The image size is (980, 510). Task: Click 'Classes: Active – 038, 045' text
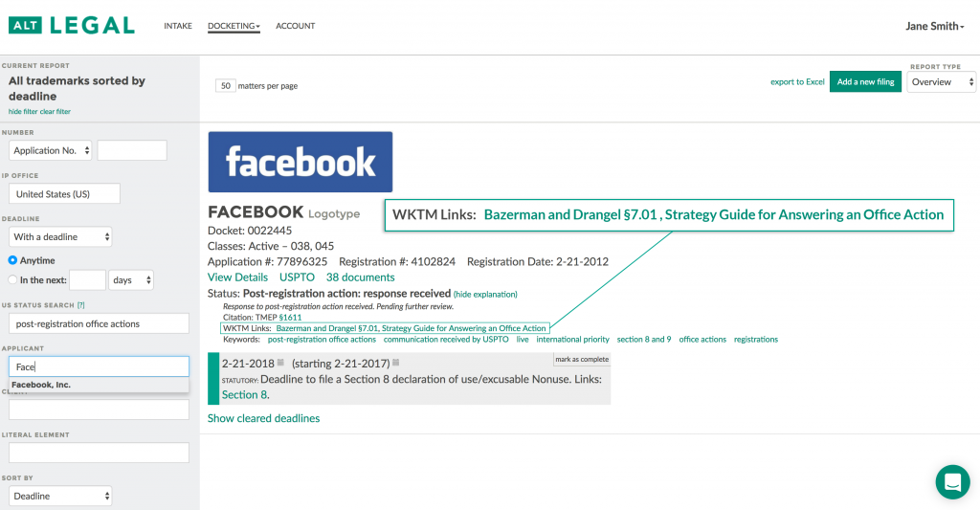pos(271,246)
